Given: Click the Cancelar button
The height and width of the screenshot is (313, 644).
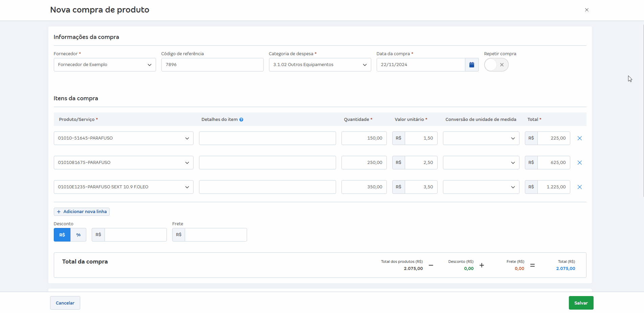Looking at the screenshot, I should point(65,303).
